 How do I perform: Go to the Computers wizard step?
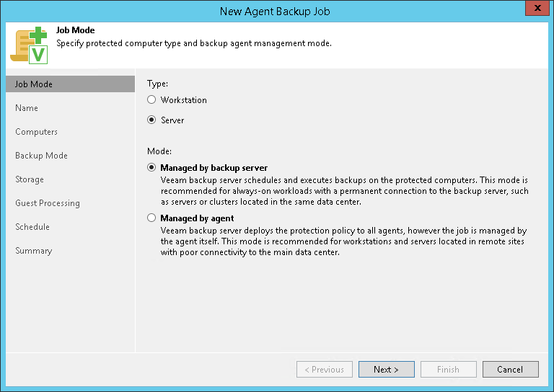pos(36,132)
